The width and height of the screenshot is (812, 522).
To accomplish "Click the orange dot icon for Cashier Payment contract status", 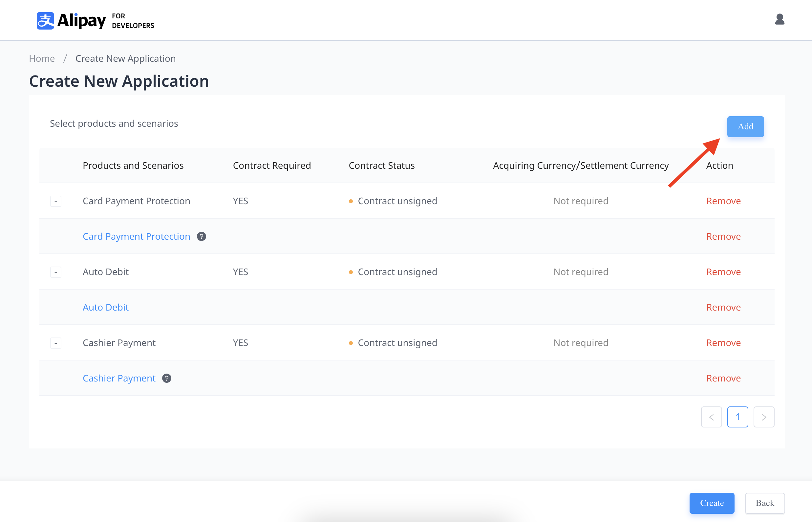I will point(350,343).
